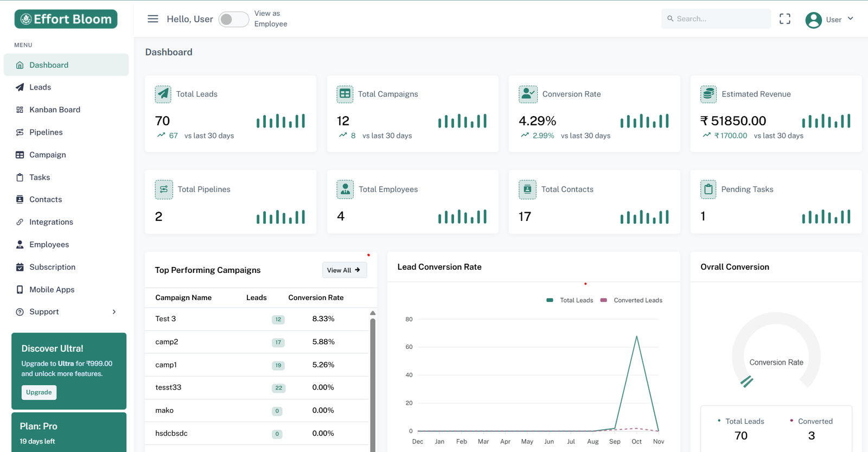868x452 pixels.
Task: Click the Pending Tasks clipboard icon
Action: pos(709,189)
